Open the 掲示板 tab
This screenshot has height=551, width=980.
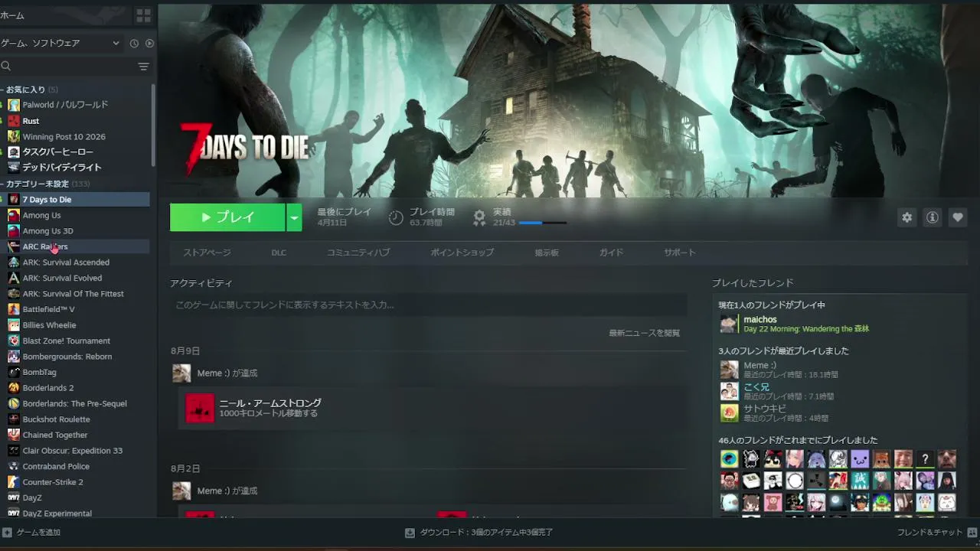547,253
